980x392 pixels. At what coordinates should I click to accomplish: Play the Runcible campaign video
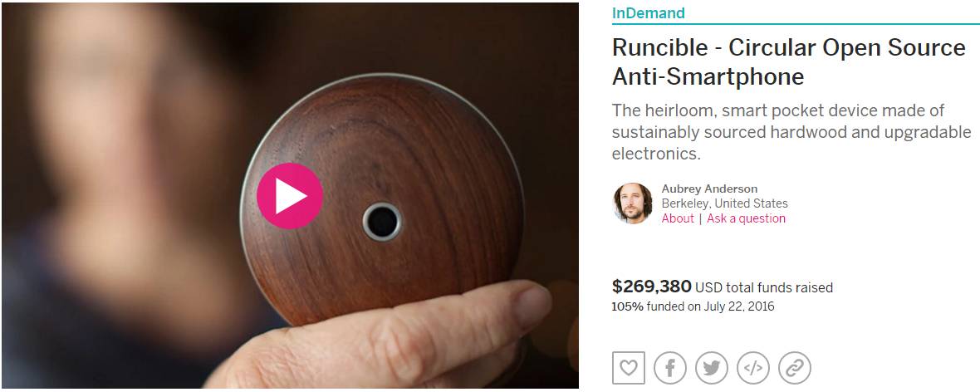pos(289,196)
